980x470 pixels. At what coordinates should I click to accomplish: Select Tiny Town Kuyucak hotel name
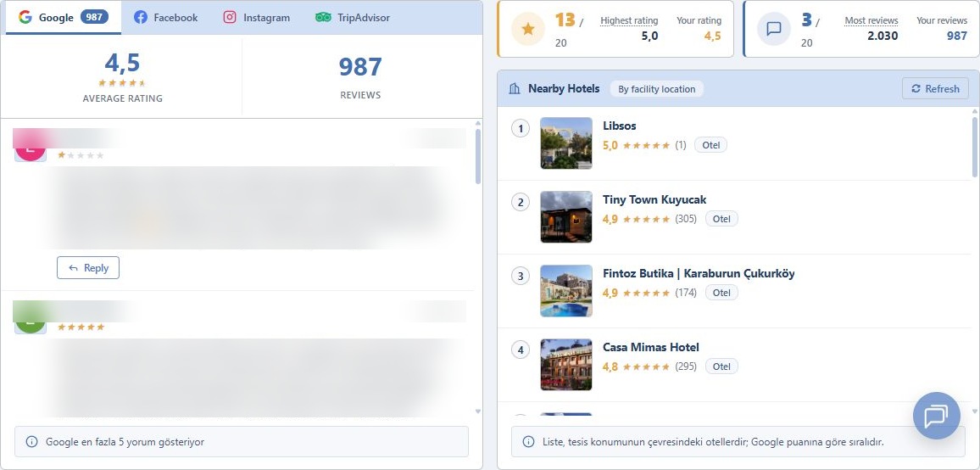[654, 199]
